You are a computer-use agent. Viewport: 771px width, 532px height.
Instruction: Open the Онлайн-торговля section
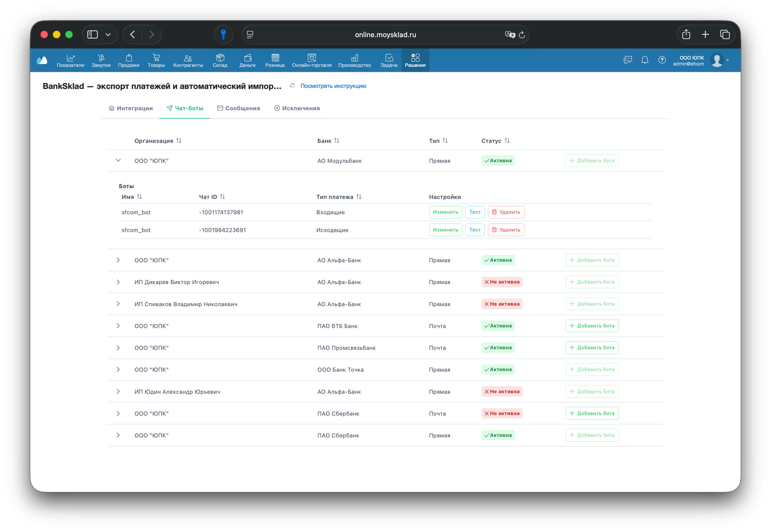click(x=312, y=61)
